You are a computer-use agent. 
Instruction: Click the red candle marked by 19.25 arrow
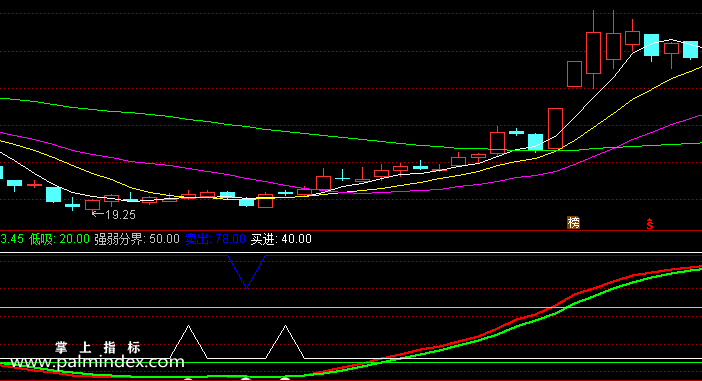point(93,205)
